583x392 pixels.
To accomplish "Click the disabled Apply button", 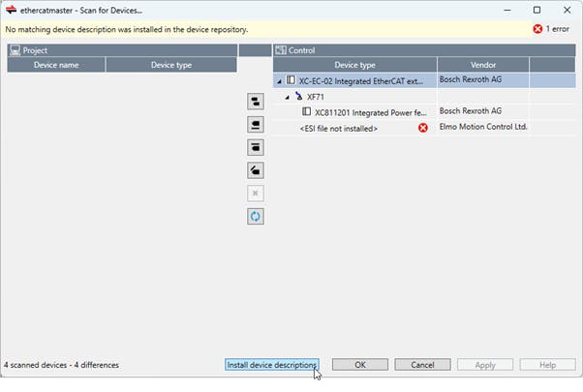I will pos(485,365).
